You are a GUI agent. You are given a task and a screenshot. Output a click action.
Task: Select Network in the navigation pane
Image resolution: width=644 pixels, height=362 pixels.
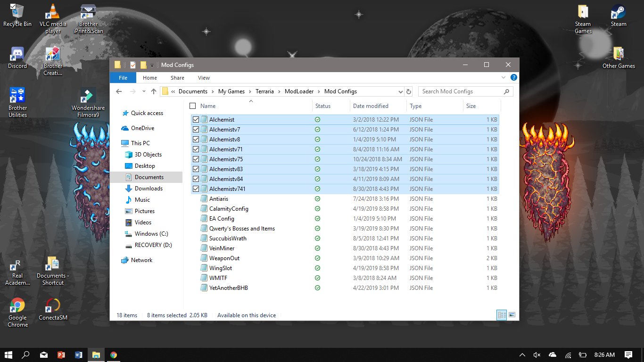pos(137,260)
